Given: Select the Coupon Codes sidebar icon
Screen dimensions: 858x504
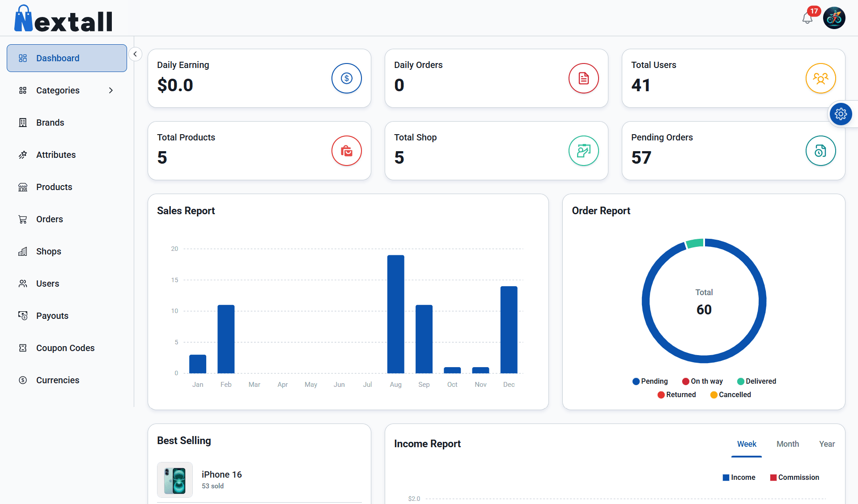Looking at the screenshot, I should [23, 348].
